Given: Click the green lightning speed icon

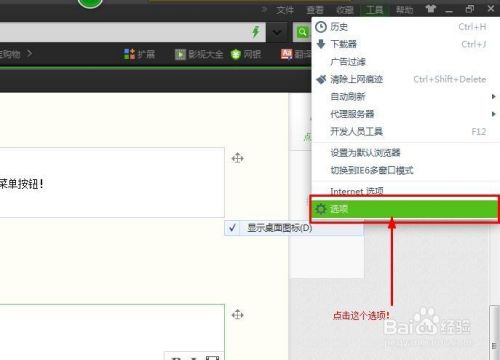Looking at the screenshot, I should click(x=256, y=32).
